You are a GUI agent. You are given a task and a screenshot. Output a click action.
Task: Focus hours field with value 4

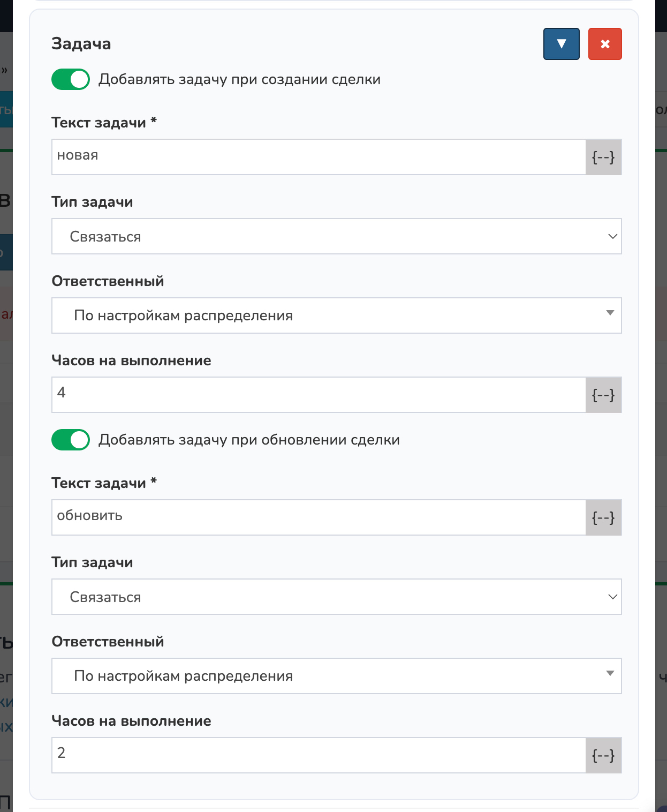click(319, 395)
